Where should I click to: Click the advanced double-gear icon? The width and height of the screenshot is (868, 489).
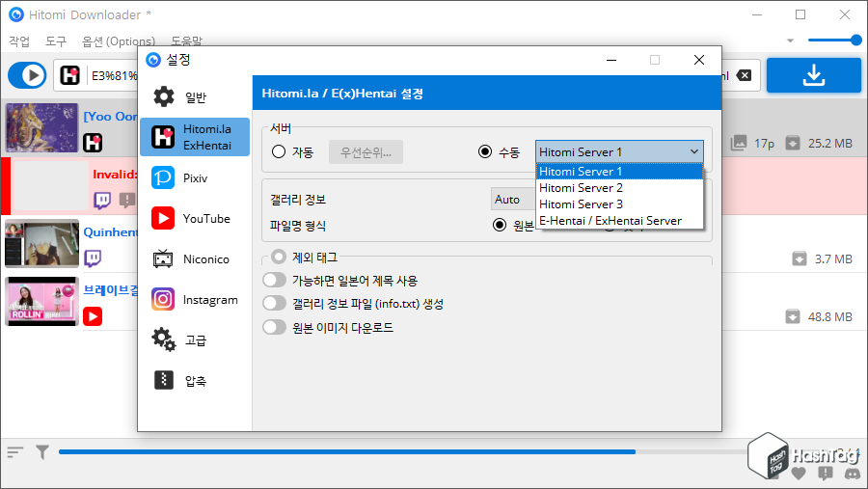[x=163, y=340]
